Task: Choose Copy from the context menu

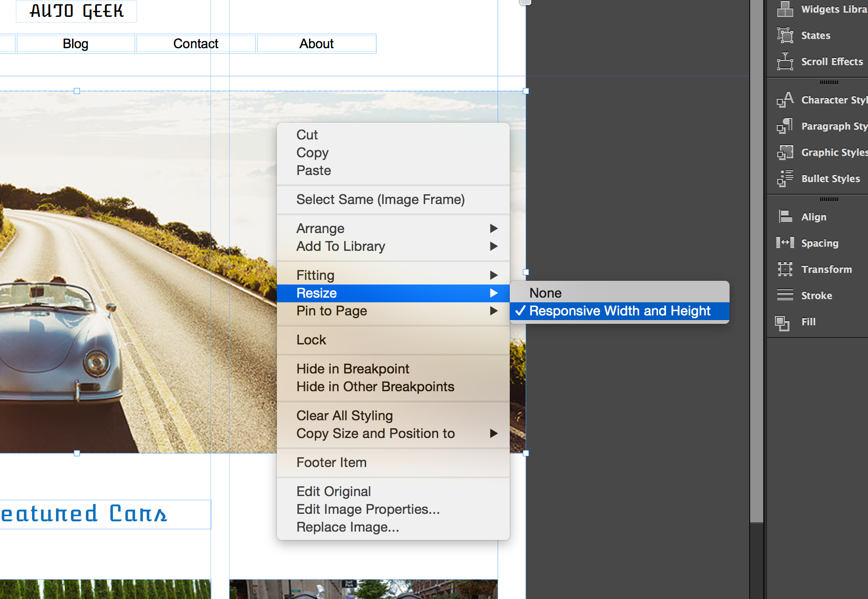Action: click(x=393, y=153)
